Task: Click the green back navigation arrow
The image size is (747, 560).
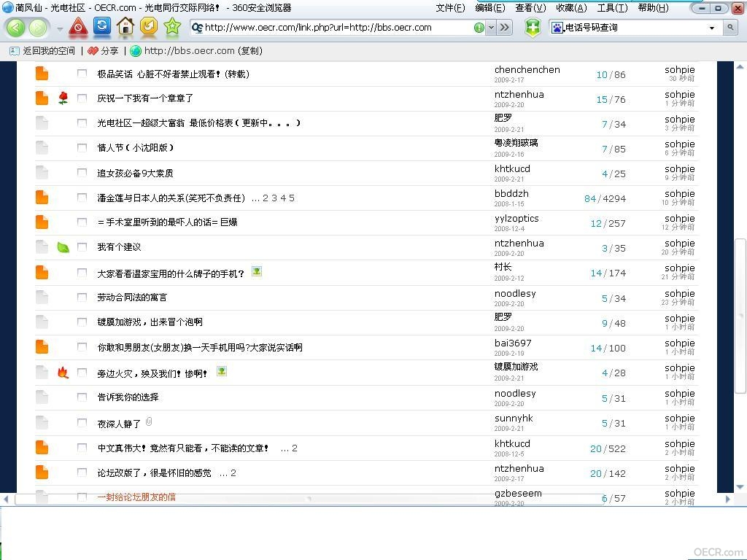Action: point(16,28)
